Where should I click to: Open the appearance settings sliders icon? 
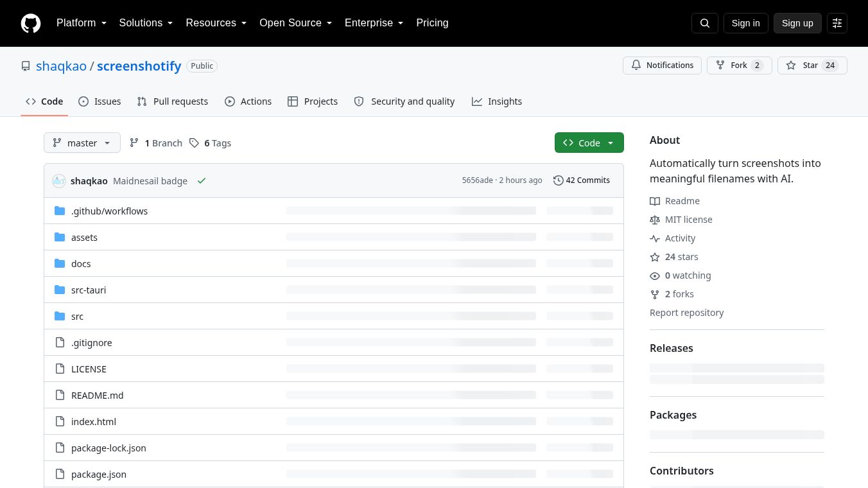[x=837, y=23]
